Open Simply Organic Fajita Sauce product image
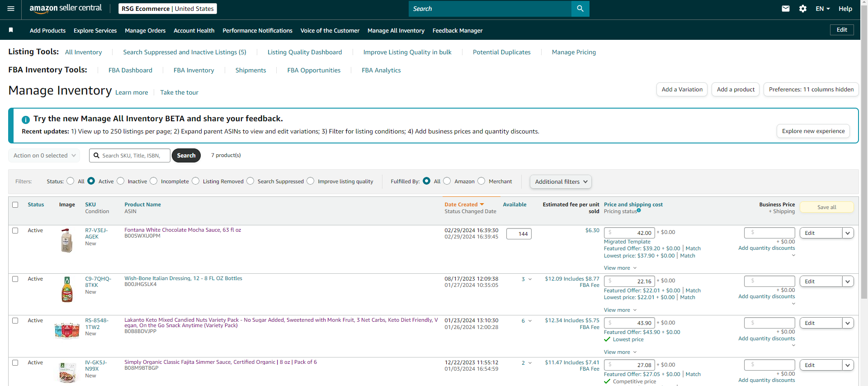Image resolution: width=868 pixels, height=386 pixels. coord(67,372)
